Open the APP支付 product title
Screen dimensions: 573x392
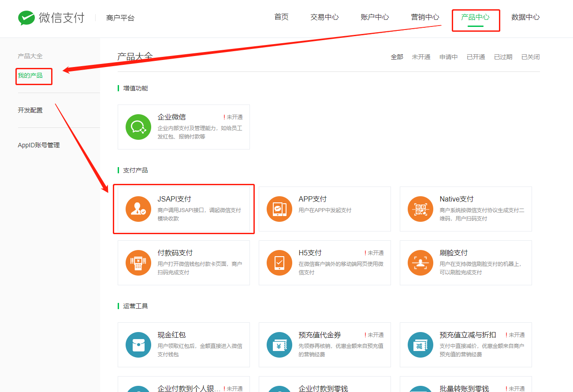313,199
